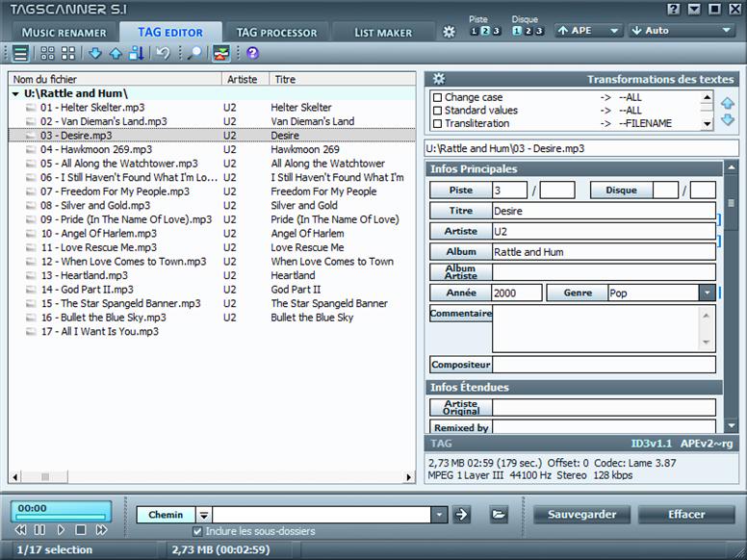Open help with the question mark icon
The height and width of the screenshot is (560, 747).
[252, 53]
